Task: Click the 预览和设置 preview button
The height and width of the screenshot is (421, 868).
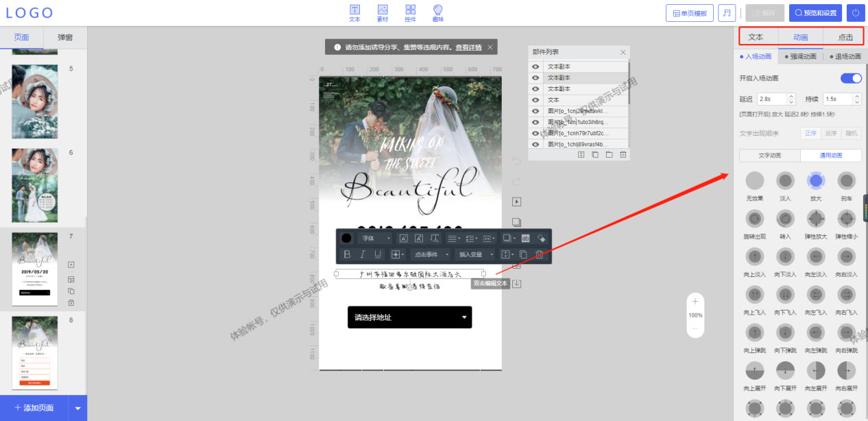Action: (x=815, y=12)
